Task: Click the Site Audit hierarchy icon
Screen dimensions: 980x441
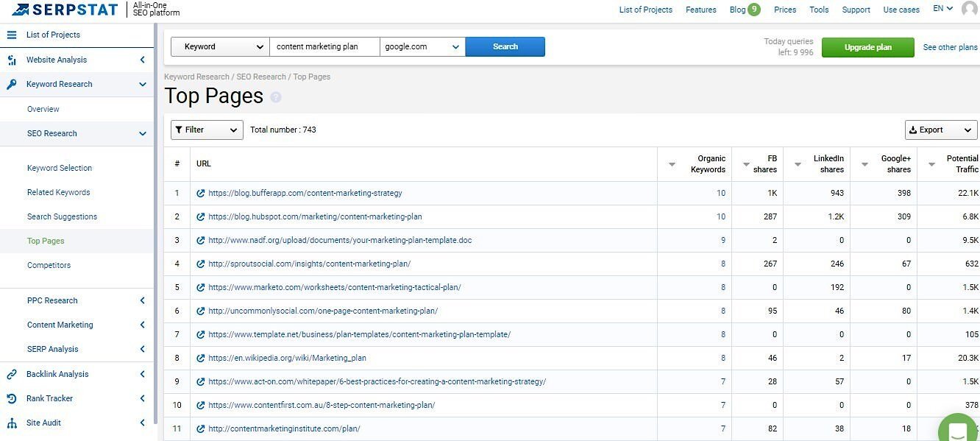Action: click(11, 423)
